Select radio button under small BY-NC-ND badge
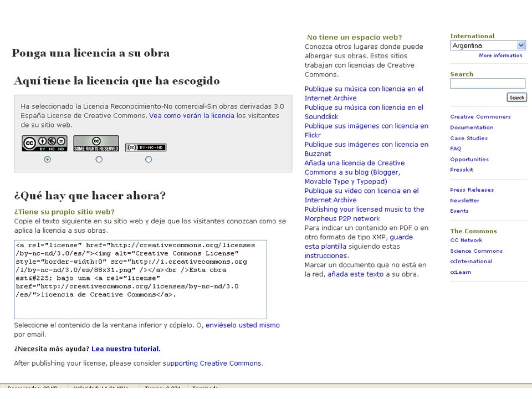Screen dimensions: 532x399 point(149,159)
